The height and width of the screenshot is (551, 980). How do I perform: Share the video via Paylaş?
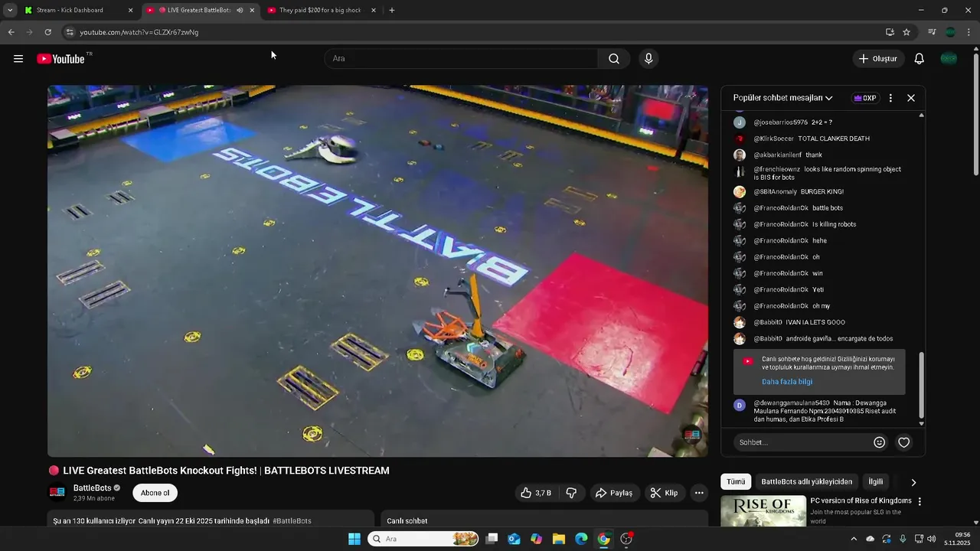pos(614,493)
